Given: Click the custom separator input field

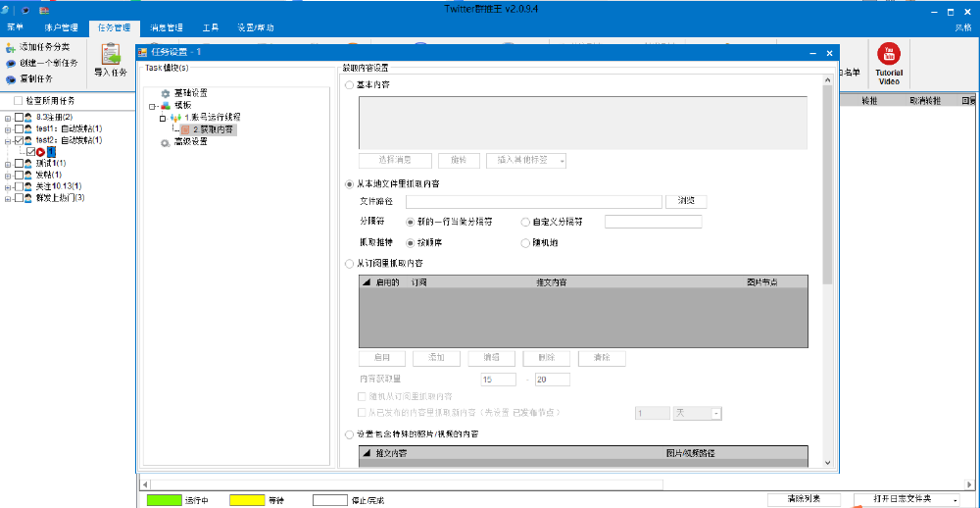Looking at the screenshot, I should 654,222.
